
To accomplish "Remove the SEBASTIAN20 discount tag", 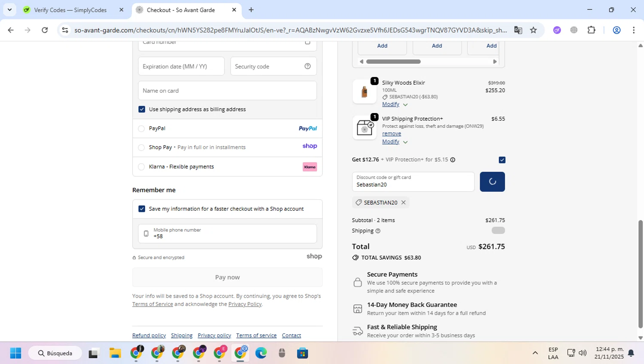I will [404, 202].
